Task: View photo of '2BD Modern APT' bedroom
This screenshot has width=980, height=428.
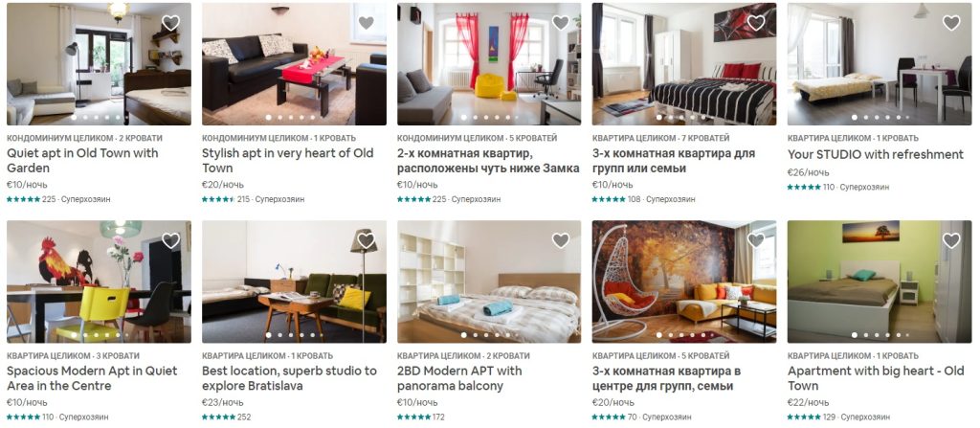Action: (x=489, y=282)
